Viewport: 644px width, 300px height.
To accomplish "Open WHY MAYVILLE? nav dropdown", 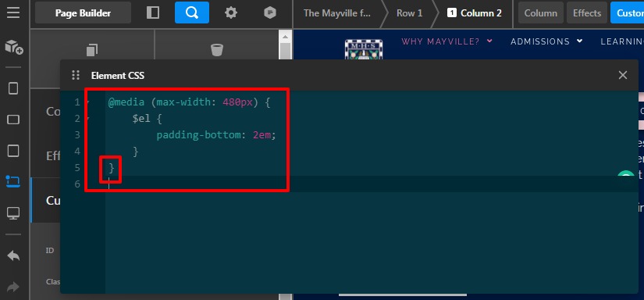I will click(x=447, y=41).
